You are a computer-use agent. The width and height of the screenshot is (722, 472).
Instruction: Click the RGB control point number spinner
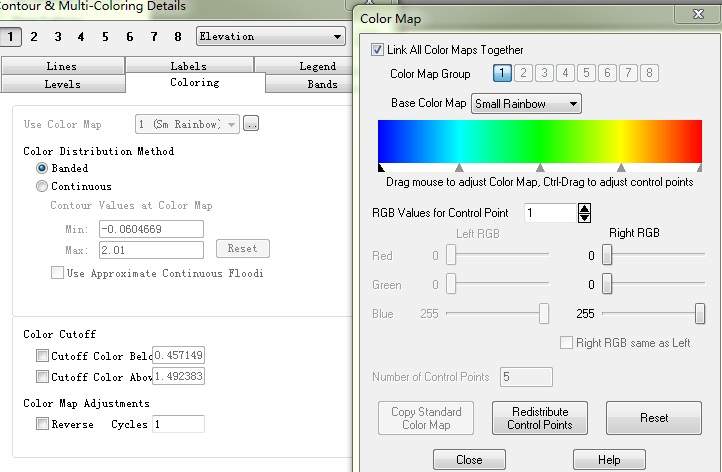[x=584, y=213]
